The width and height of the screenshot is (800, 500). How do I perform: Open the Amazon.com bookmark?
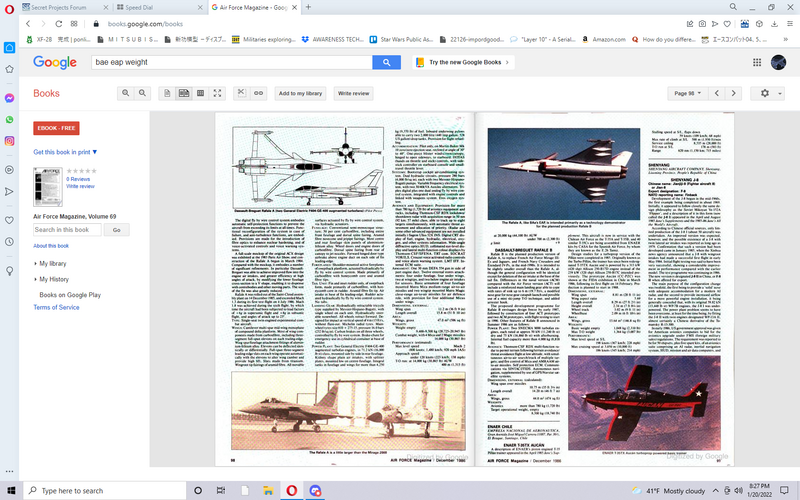pos(604,39)
